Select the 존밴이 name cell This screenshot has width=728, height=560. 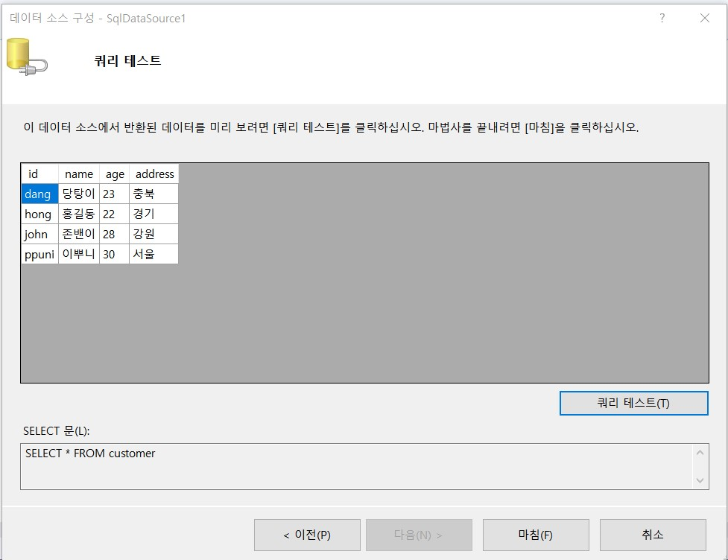tap(79, 235)
